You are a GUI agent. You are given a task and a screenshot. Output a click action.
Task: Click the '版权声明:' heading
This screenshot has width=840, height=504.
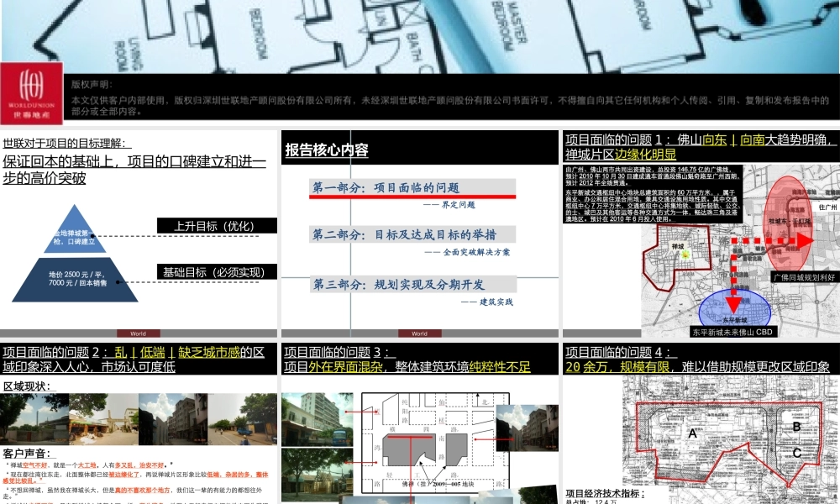tap(92, 84)
